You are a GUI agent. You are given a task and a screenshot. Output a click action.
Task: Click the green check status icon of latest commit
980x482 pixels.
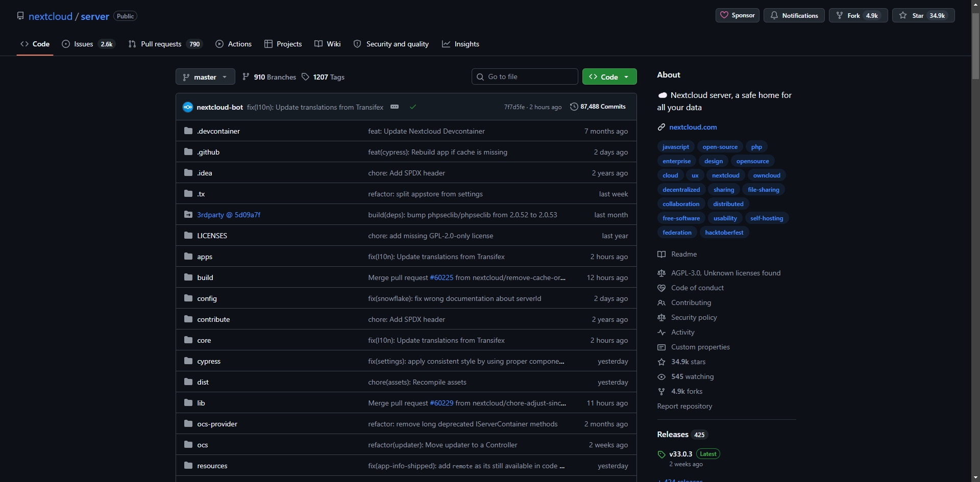click(x=413, y=107)
